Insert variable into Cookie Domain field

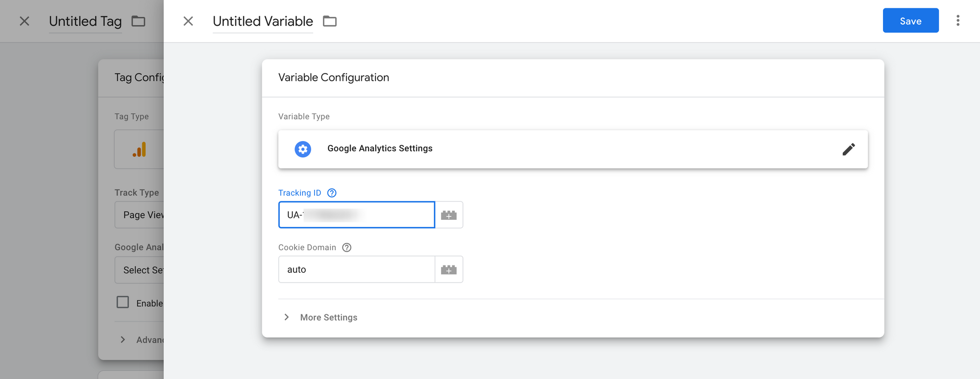coord(449,270)
